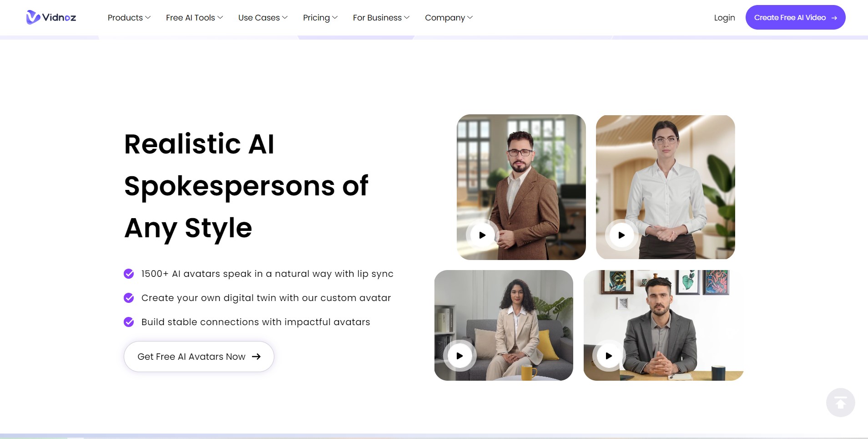
Task: Click heading Realistic AI Spokespersons of Any Style
Action: pyautogui.click(x=246, y=186)
